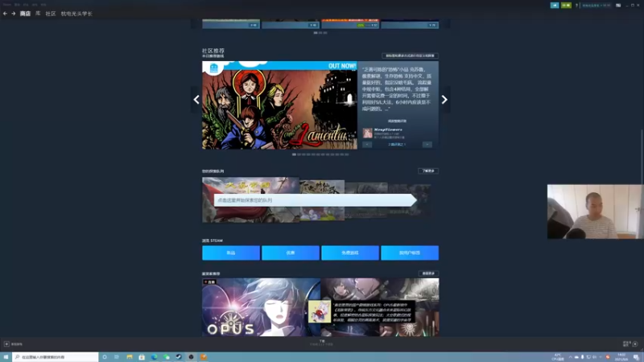Open Cortana circle icon in the taskbar
The image size is (644, 362).
(x=105, y=357)
